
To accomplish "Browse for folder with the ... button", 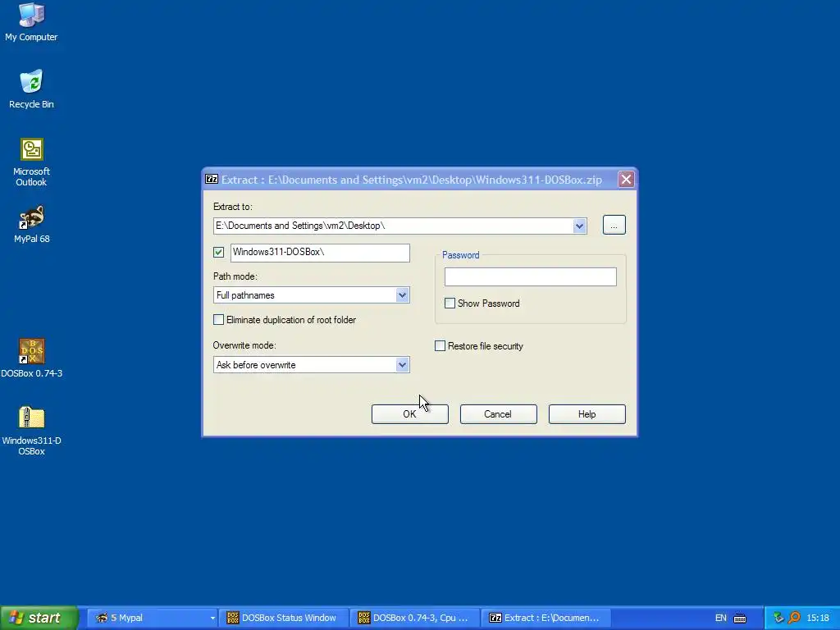I will coord(614,225).
